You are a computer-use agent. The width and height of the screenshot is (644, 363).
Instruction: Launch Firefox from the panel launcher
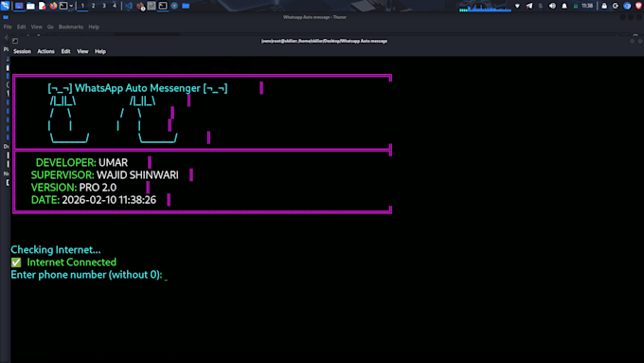pyautogui.click(x=53, y=6)
